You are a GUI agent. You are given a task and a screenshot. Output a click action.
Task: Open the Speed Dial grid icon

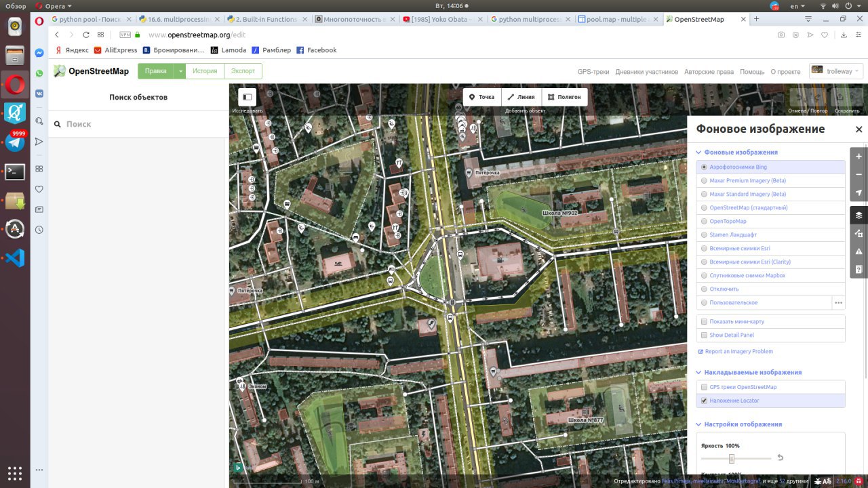[x=101, y=35]
